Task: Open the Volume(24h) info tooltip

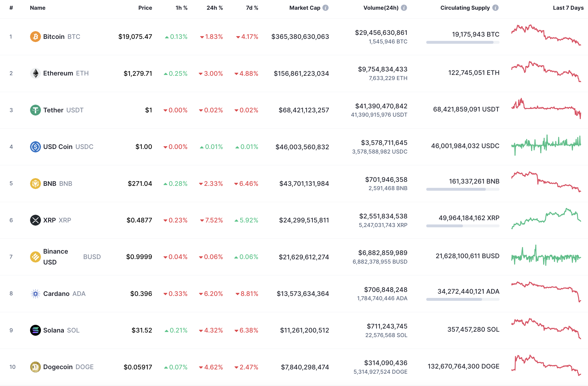Action: tap(404, 8)
